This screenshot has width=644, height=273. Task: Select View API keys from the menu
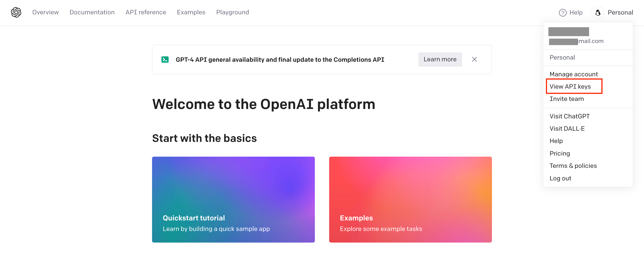570,86
